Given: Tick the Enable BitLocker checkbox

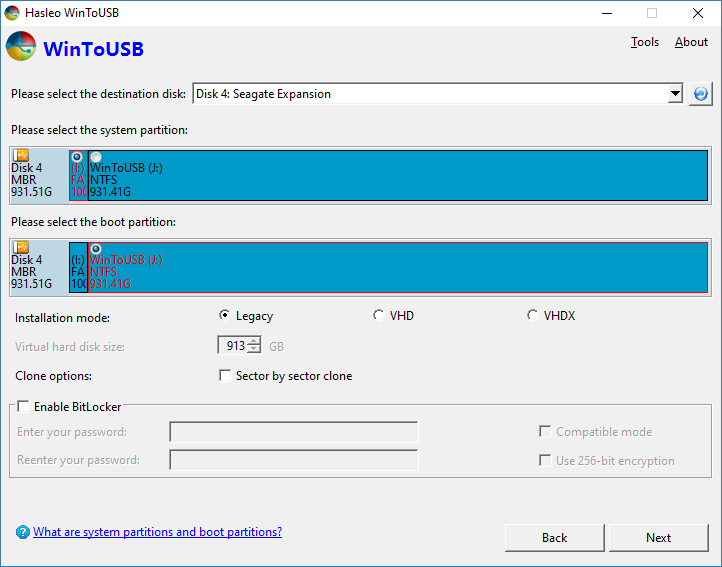Looking at the screenshot, I should coord(23,406).
